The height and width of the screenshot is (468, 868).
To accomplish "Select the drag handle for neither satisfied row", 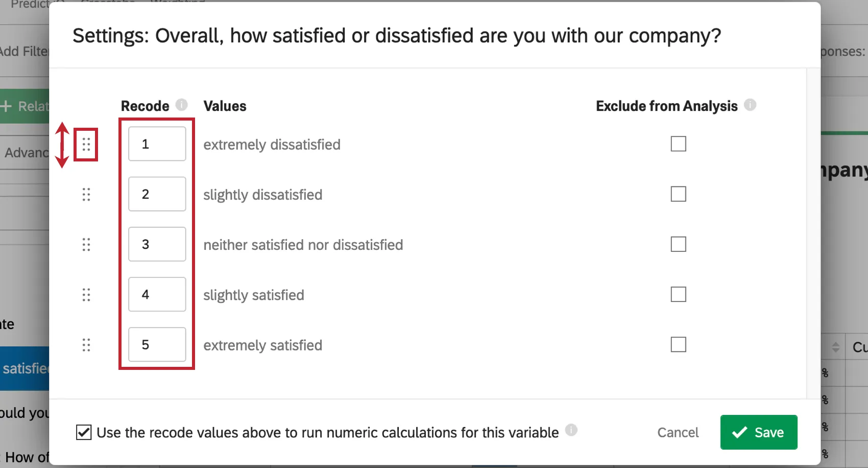I will tap(87, 244).
